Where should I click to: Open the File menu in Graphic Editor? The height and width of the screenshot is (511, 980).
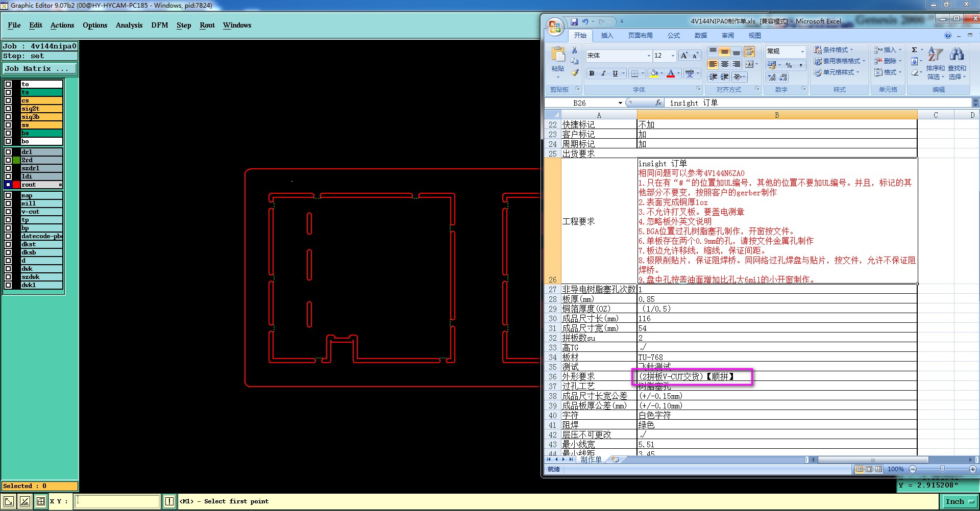[14, 25]
